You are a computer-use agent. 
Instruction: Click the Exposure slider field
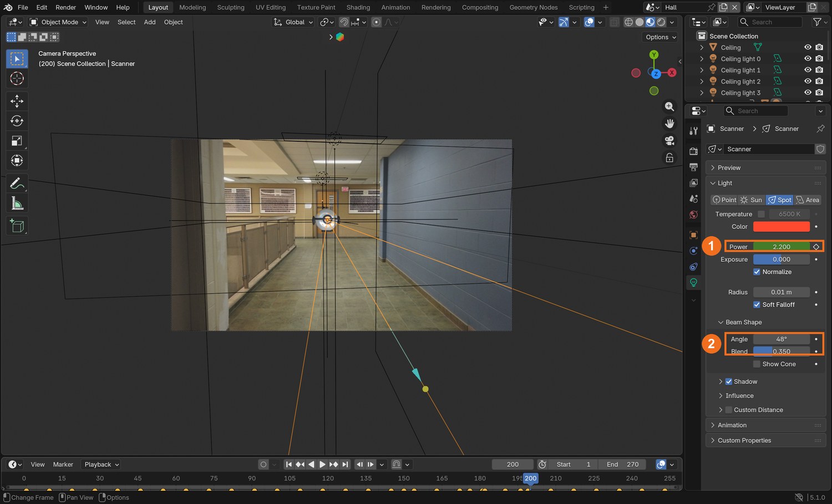(x=782, y=259)
